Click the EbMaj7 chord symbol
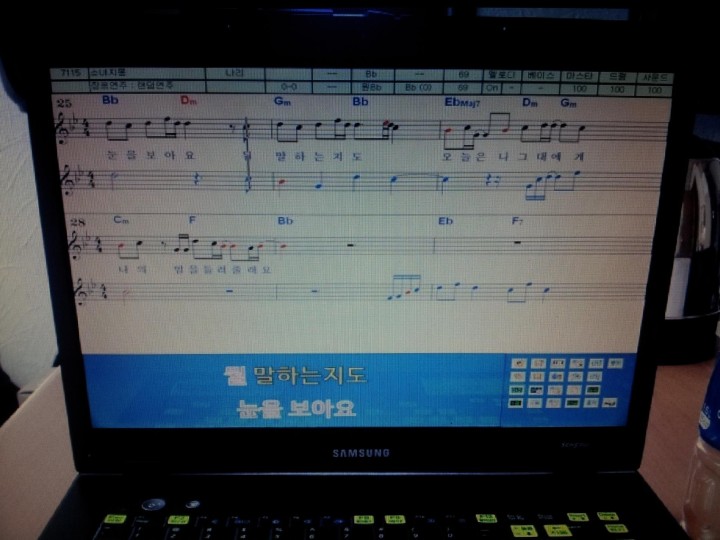Screen dimensions: 720x540 (462, 102)
